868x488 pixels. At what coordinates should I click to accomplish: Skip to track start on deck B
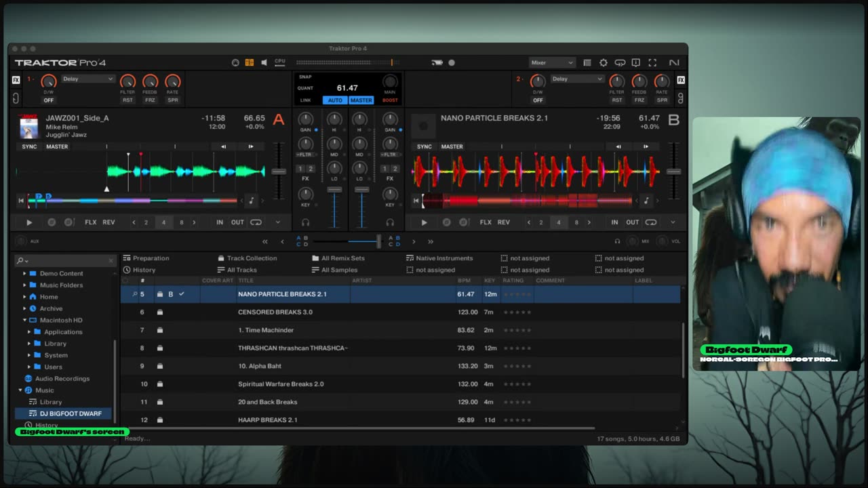click(416, 201)
